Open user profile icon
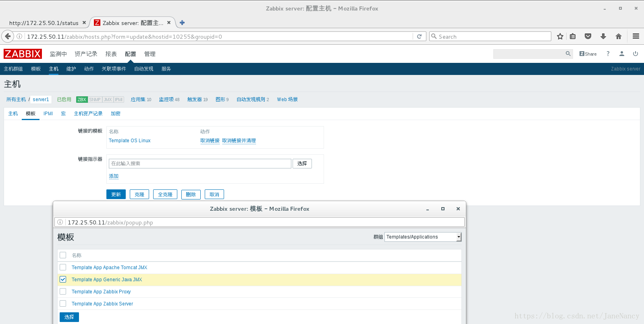The width and height of the screenshot is (644, 324). point(622,54)
